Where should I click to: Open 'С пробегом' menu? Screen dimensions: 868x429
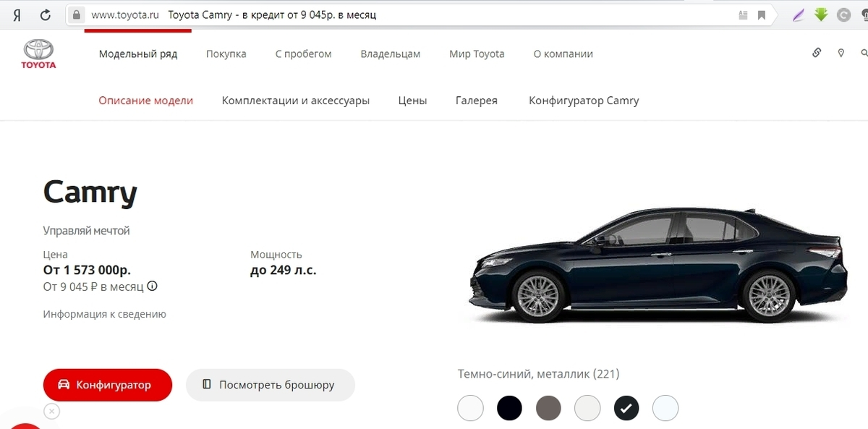[x=303, y=54]
